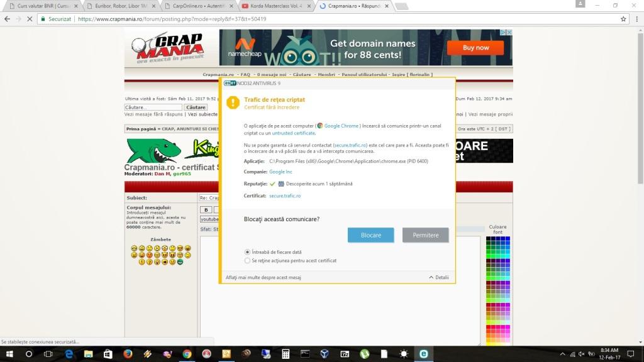Viewport: 644px width, 362px height.
Task: Stop page loading with the X button
Action: pyautogui.click(x=30, y=19)
